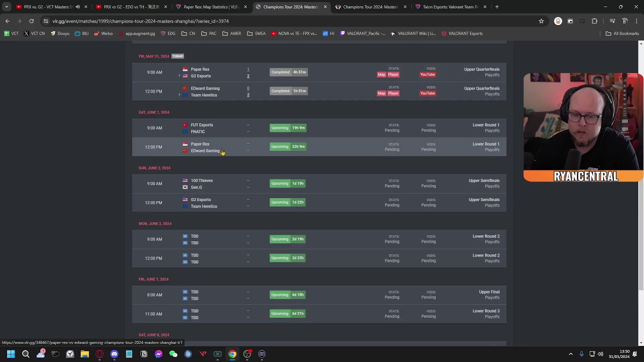Viewport: 644px width, 362px height.
Task: Open the Windows Start menu
Action: [11, 354]
